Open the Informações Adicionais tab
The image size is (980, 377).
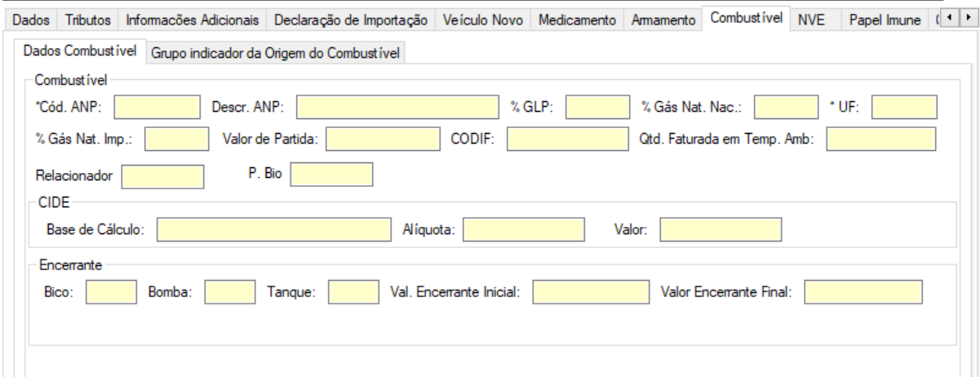(x=194, y=19)
